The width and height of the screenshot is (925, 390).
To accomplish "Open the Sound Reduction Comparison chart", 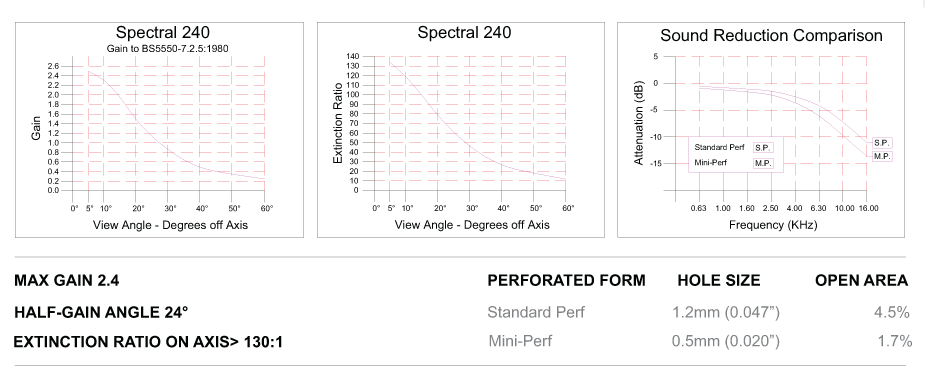I will 761,130.
